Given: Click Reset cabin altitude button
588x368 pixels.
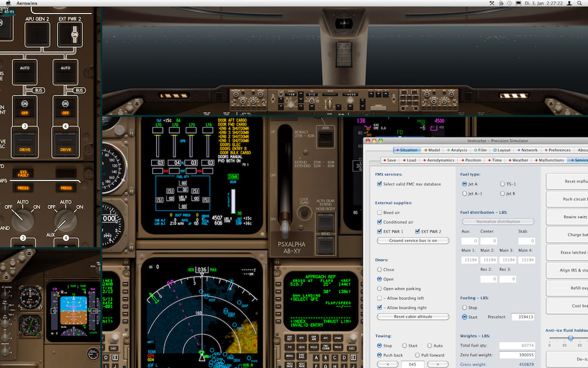Looking at the screenshot, I should (x=413, y=317).
